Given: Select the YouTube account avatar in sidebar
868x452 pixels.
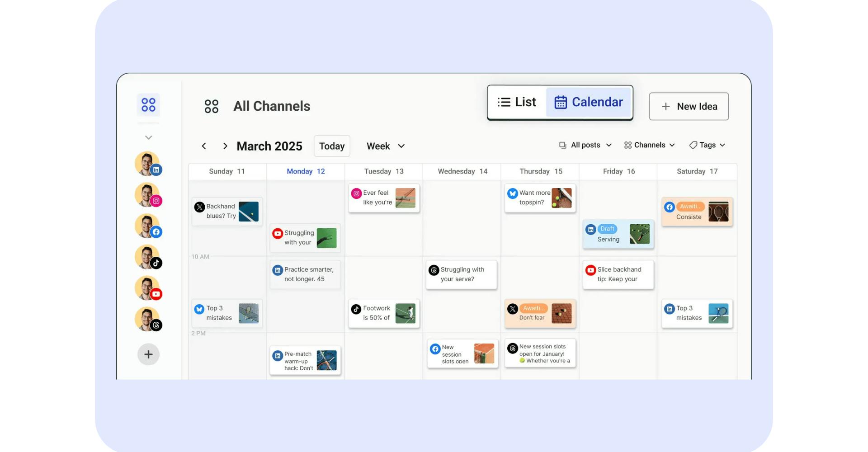Looking at the screenshot, I should click(148, 288).
